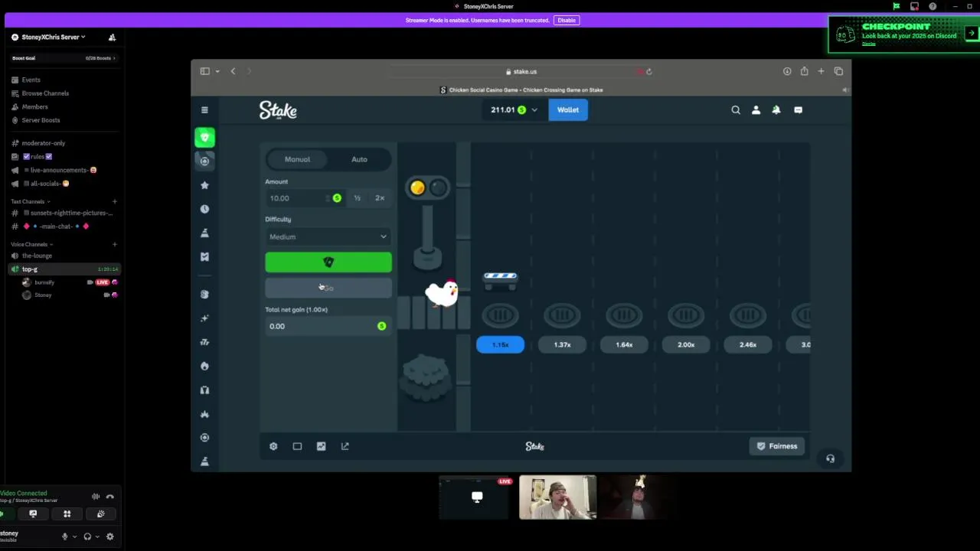Expand StoneyXChris Server header dropdown
The image size is (980, 551).
click(54, 37)
